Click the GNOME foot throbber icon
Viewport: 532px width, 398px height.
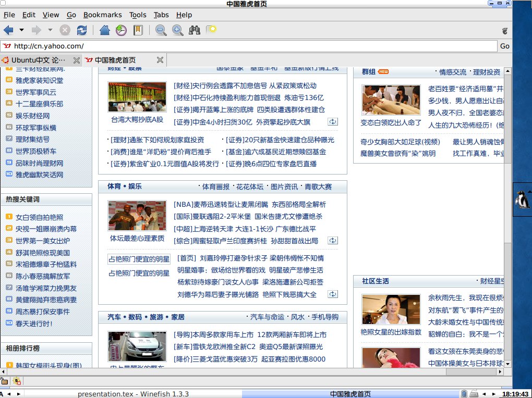click(x=504, y=31)
